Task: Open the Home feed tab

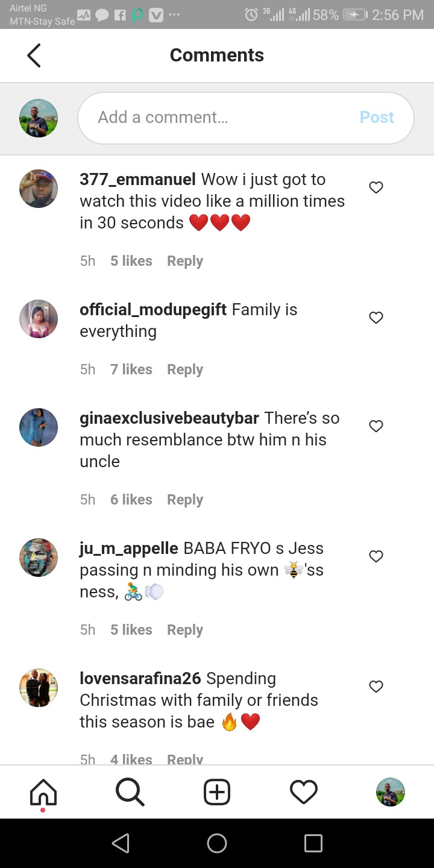Action: click(43, 791)
